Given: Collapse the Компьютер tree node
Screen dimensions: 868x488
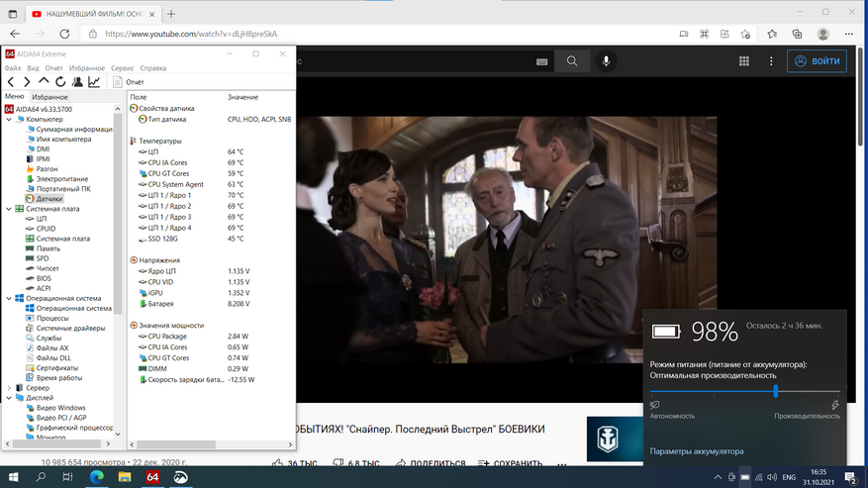Looking at the screenshot, I should pos(9,119).
